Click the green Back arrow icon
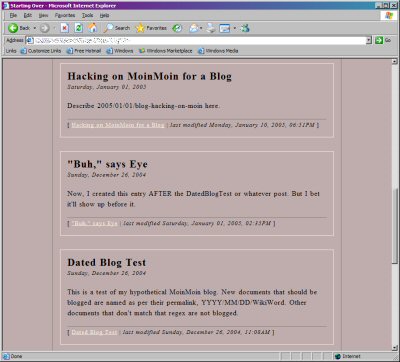400x362 pixels. point(13,28)
